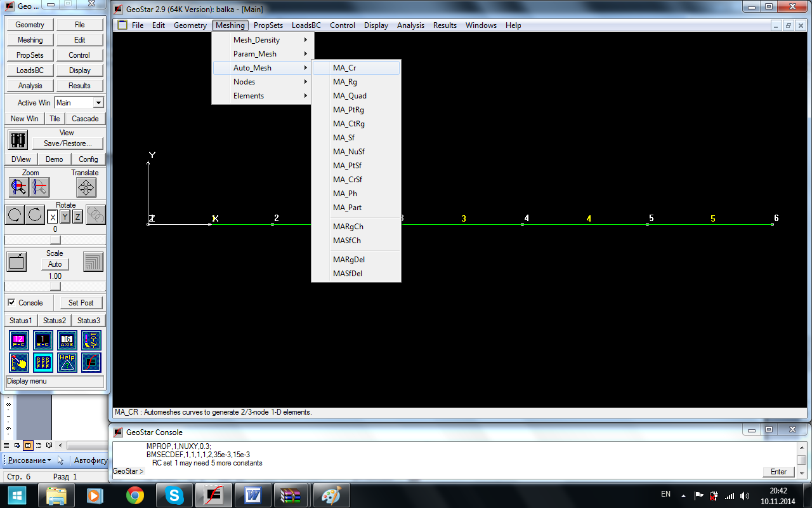Open WinRAR from taskbar
Viewport: 812px width, 508px height.
[x=292, y=495]
